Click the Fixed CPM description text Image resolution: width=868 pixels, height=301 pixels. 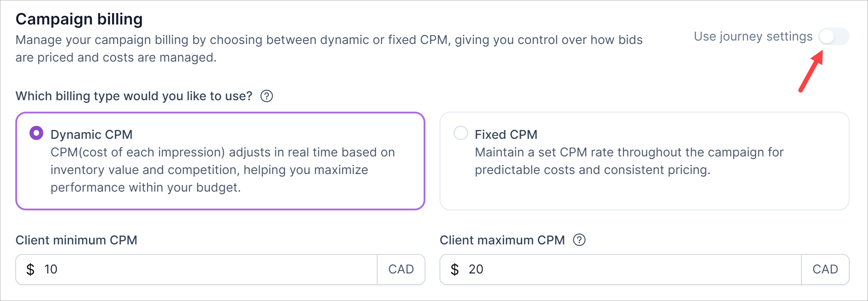[629, 161]
